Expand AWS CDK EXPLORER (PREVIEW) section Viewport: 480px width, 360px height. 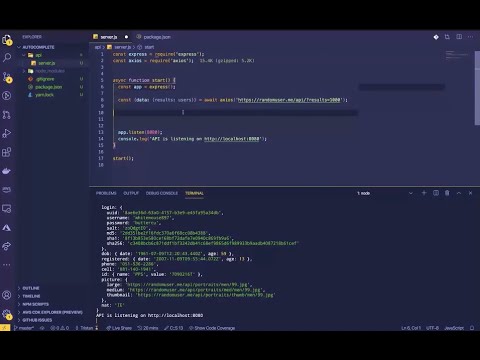(51, 312)
